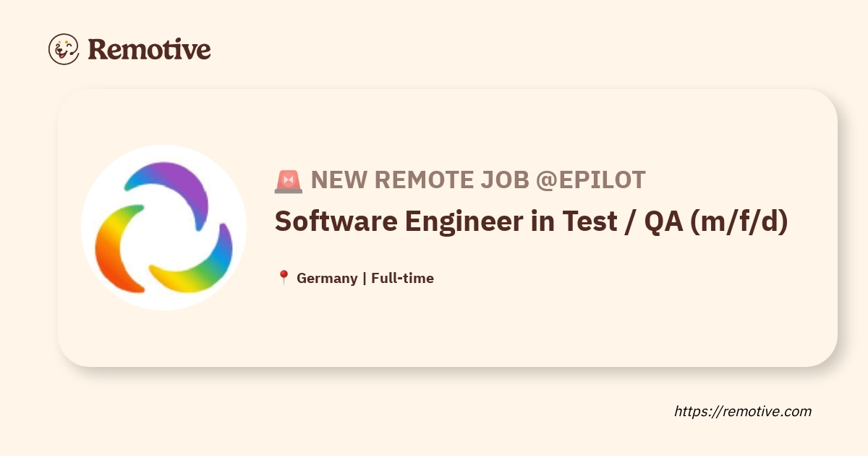Select the Germany location label

click(x=327, y=278)
